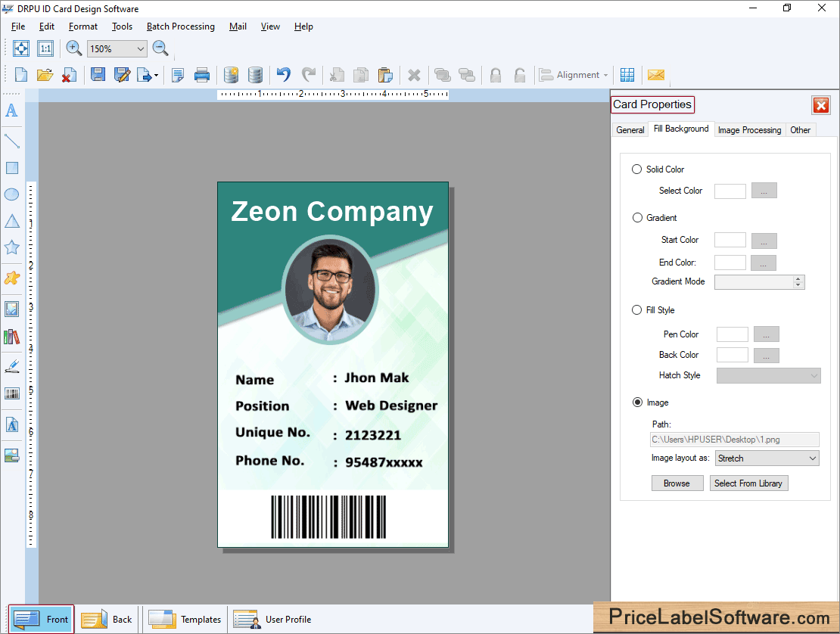Enable the Solid Color background option
Image resolution: width=840 pixels, height=634 pixels.
coord(636,169)
